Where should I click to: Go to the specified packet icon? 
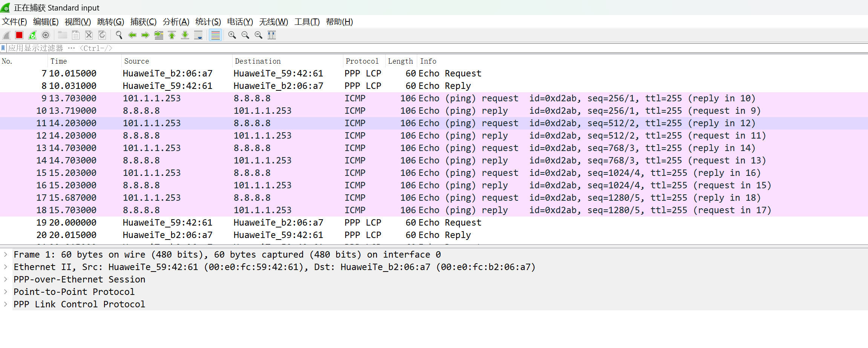(x=159, y=35)
